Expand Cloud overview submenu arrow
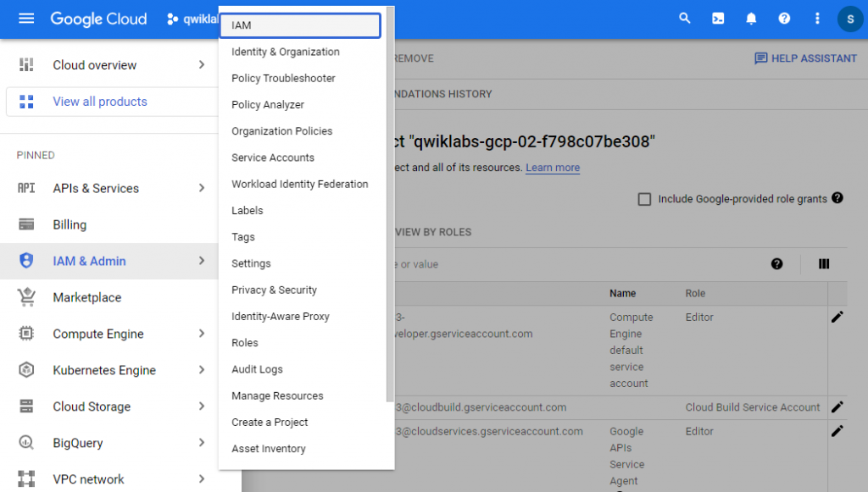 (x=202, y=64)
